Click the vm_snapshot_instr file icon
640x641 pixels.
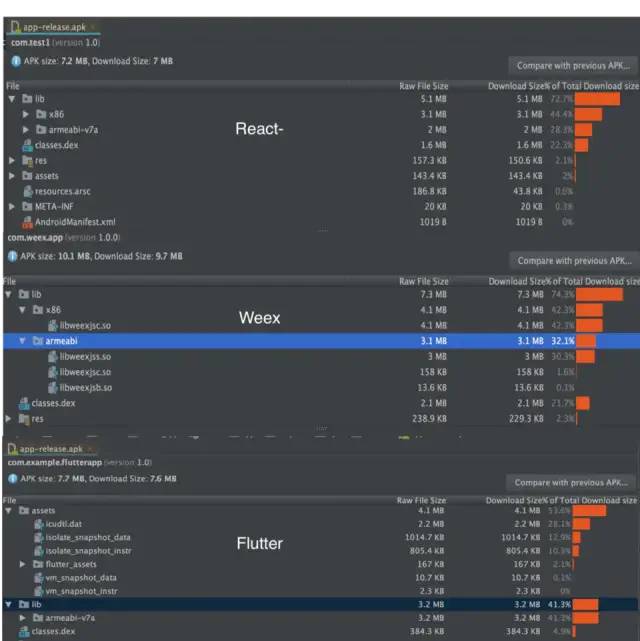click(39, 591)
